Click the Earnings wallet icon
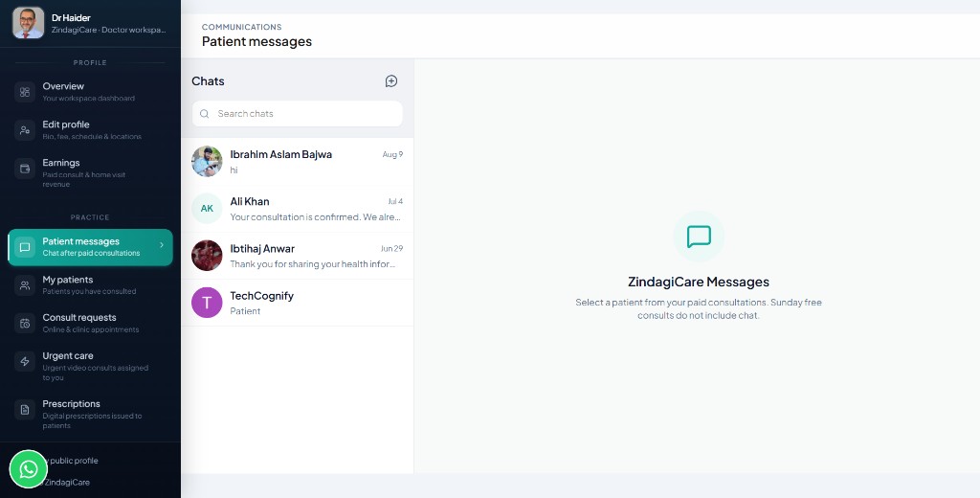Viewport: 980px width, 498px height. click(x=25, y=169)
